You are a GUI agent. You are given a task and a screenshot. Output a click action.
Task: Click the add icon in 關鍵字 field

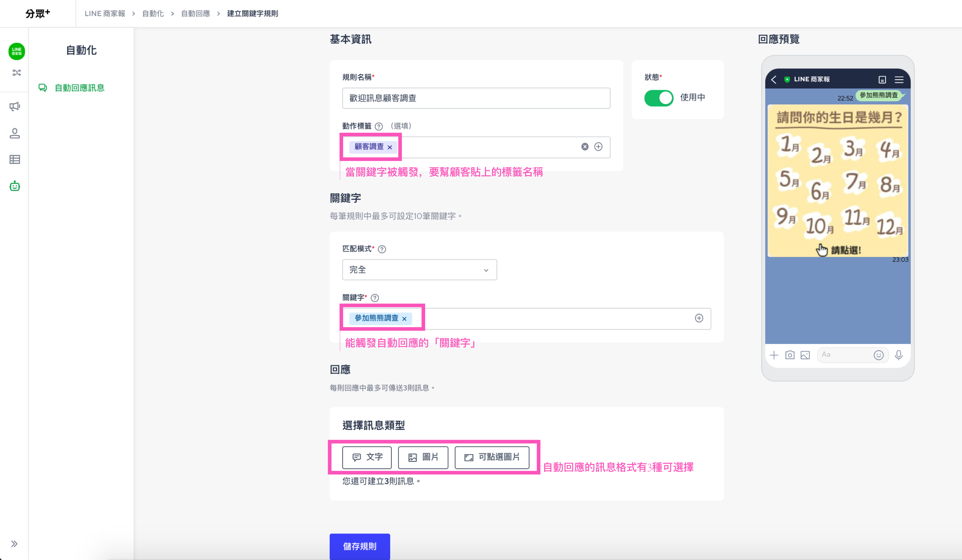tap(699, 318)
